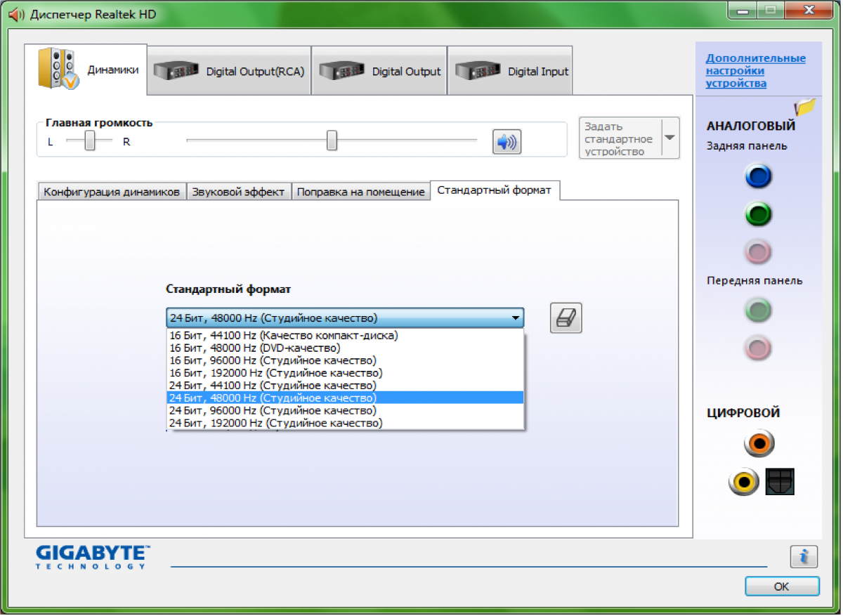843x616 pixels.
Task: Open the Digital Output tab
Action: click(x=379, y=71)
